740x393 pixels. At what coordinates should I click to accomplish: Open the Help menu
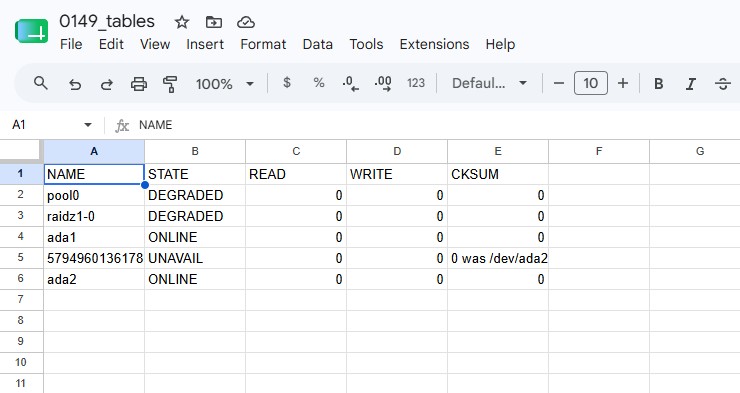[x=500, y=44]
